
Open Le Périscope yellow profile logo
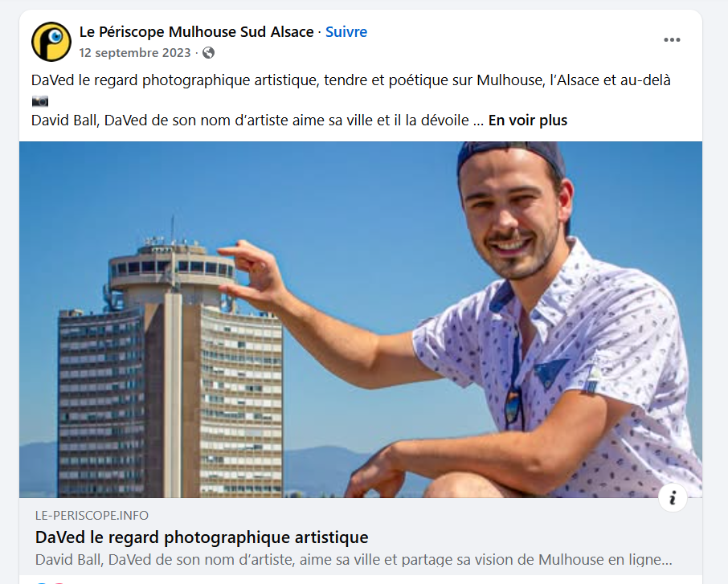pos(51,42)
